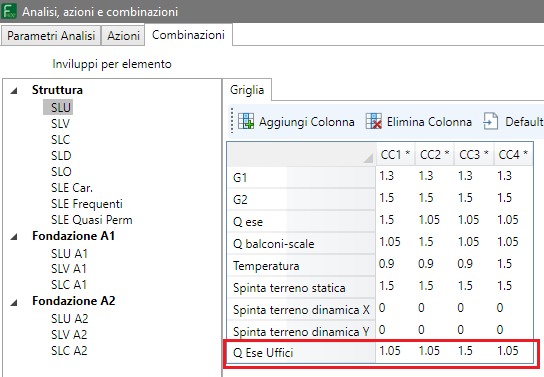Click the Q ese value cell under CC1
Image resolution: width=544 pixels, height=377 pixels.
tap(396, 220)
